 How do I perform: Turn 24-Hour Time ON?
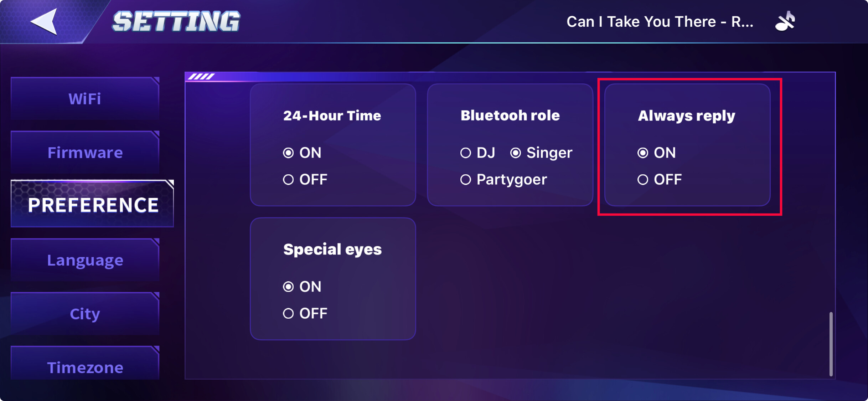[288, 153]
